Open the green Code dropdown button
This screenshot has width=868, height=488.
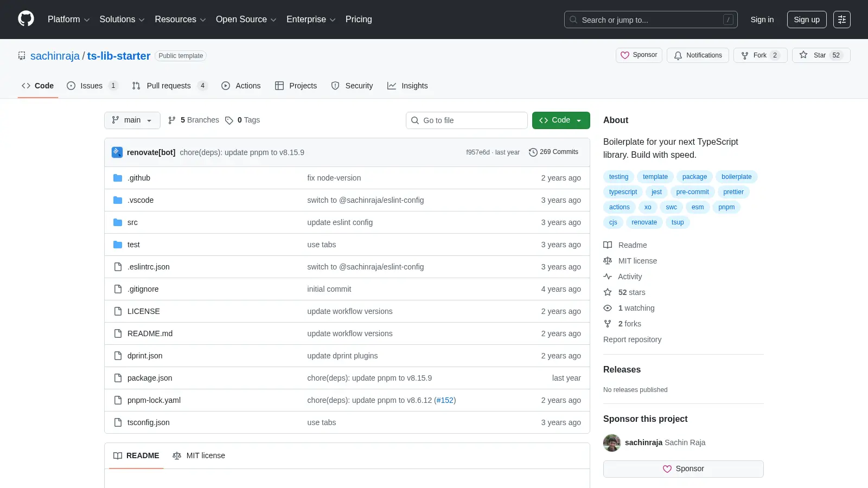(561, 120)
